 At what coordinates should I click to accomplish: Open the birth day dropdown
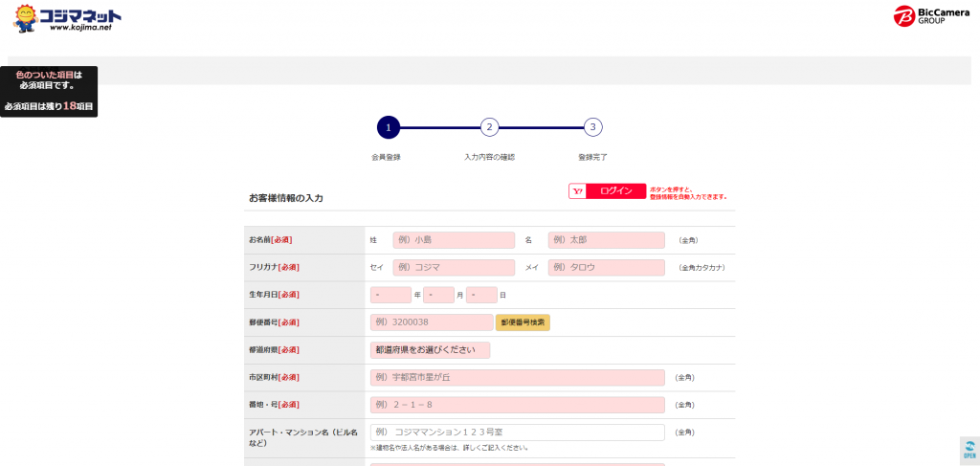[x=481, y=295]
